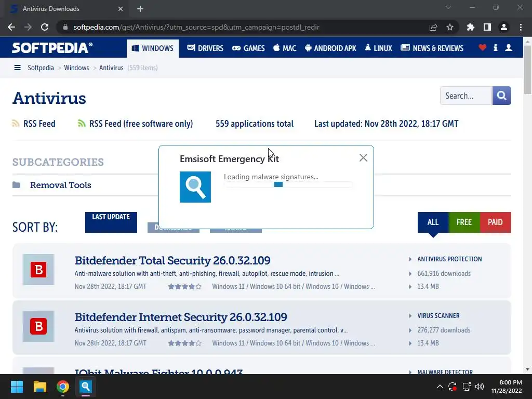Open RSS Feed (free software only) link
Viewport: 532px width, 399px height.
(141, 124)
